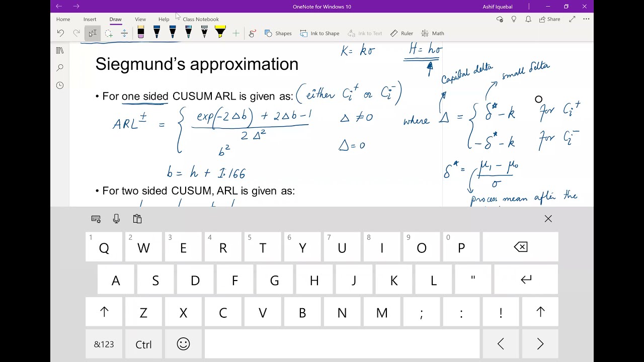Open the lightbulb Tell Me search
This screenshot has height=362, width=644.
(514, 19)
